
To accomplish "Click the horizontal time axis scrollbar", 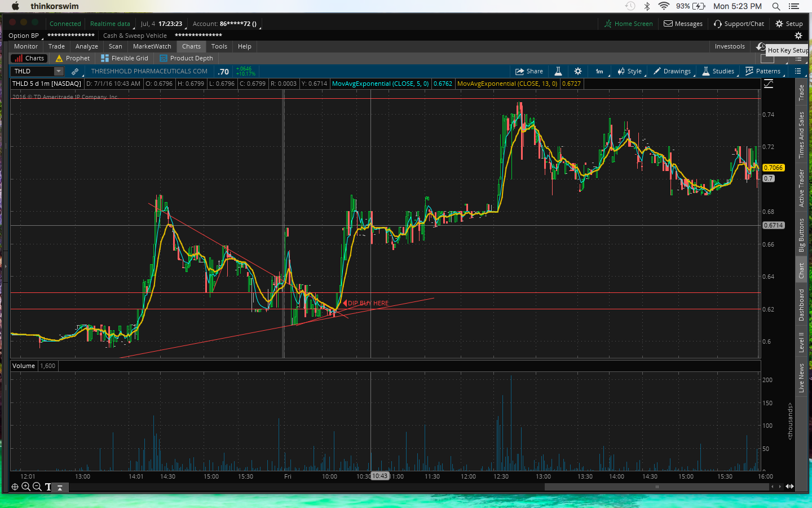I will pos(656,487).
